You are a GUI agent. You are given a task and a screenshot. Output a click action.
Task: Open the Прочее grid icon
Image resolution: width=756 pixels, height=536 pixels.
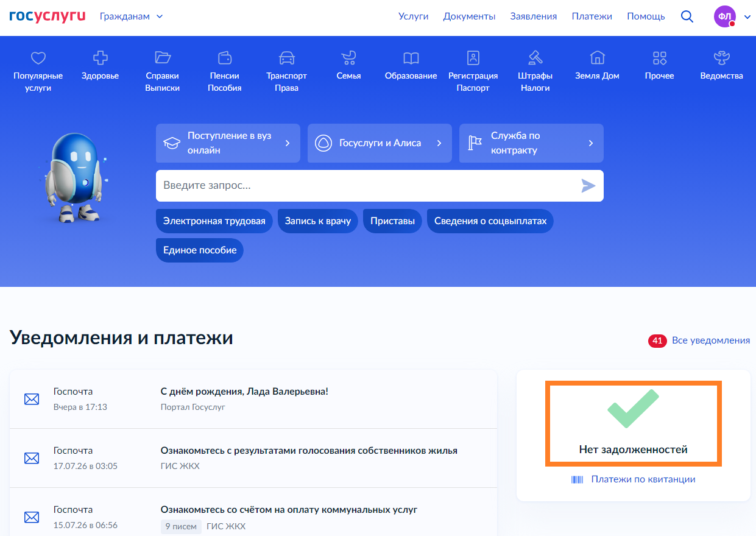(x=660, y=58)
